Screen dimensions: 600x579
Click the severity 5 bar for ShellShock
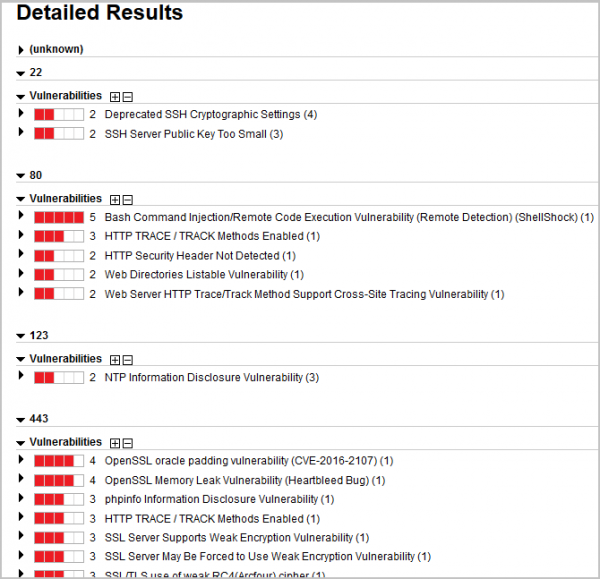coord(58,218)
